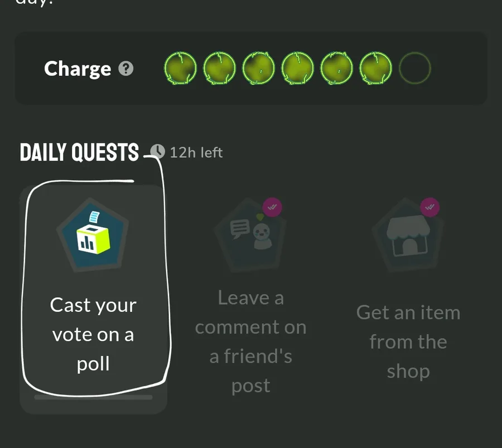Viewport: 502px width, 448px height.
Task: Click the fifth filled charge orb
Action: coord(337,69)
